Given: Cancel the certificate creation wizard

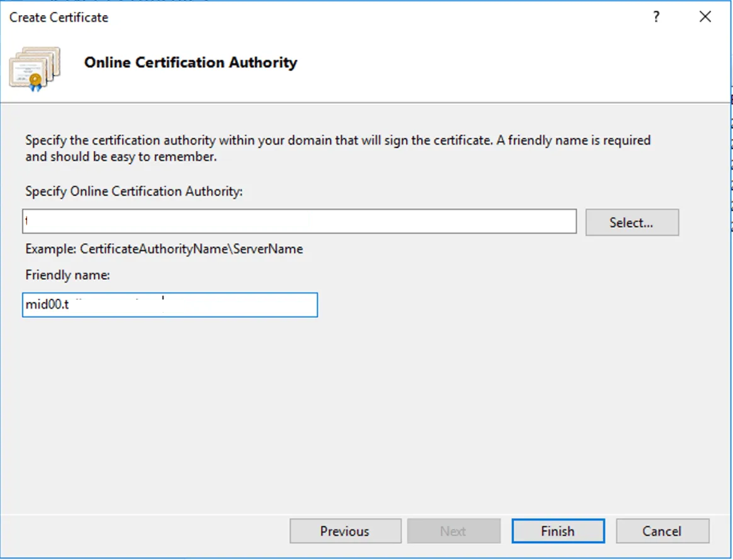Looking at the screenshot, I should (662, 530).
